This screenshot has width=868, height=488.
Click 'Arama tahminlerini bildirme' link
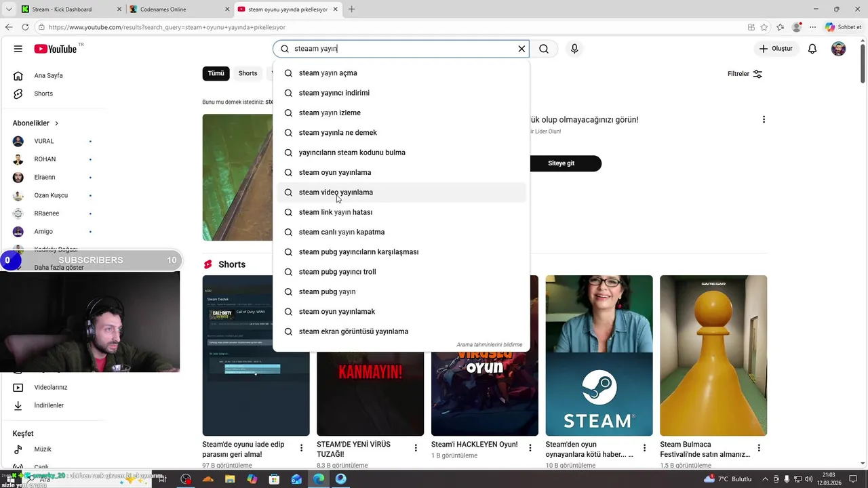(x=490, y=344)
